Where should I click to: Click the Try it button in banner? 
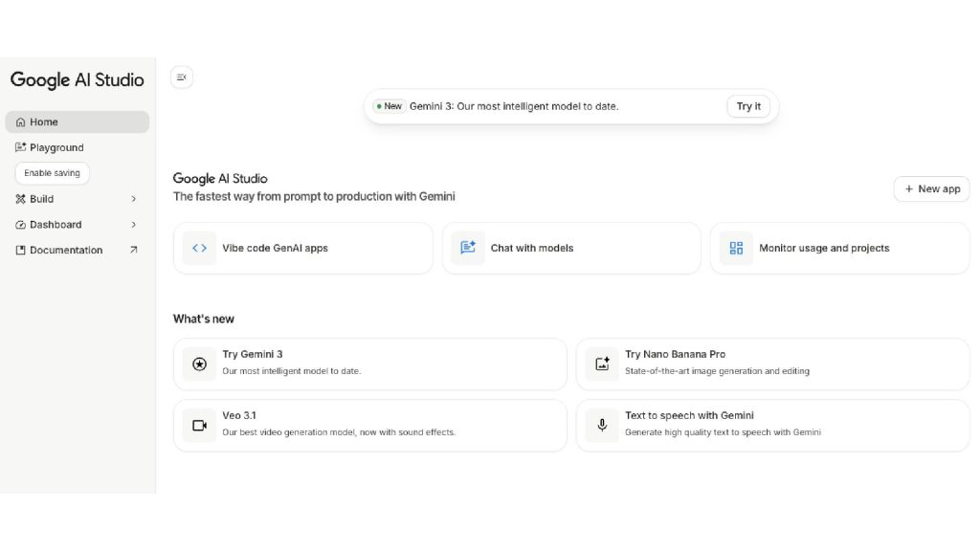[748, 106]
